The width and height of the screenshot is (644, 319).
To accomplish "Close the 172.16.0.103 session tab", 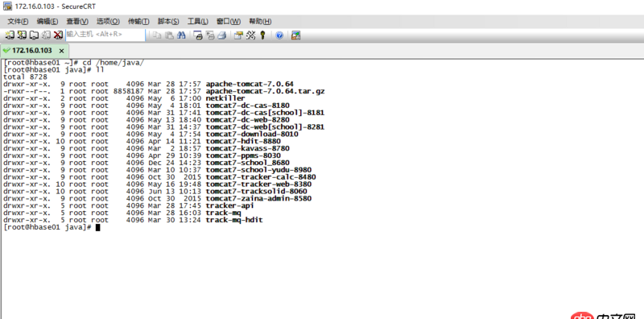I will [x=62, y=51].
